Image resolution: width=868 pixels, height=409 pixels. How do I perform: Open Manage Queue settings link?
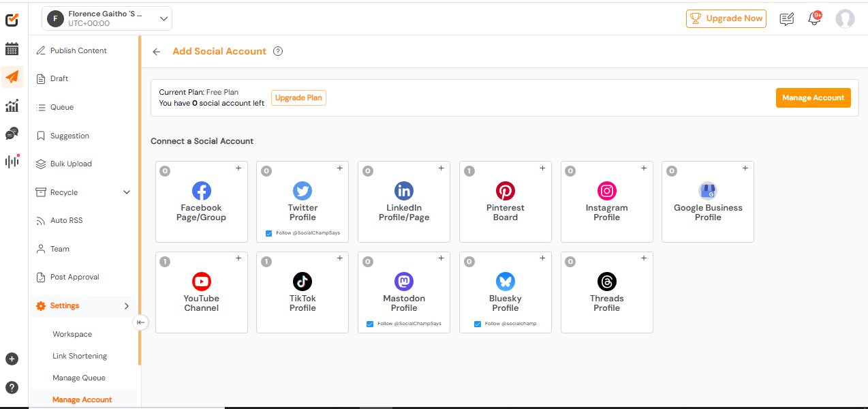point(79,378)
